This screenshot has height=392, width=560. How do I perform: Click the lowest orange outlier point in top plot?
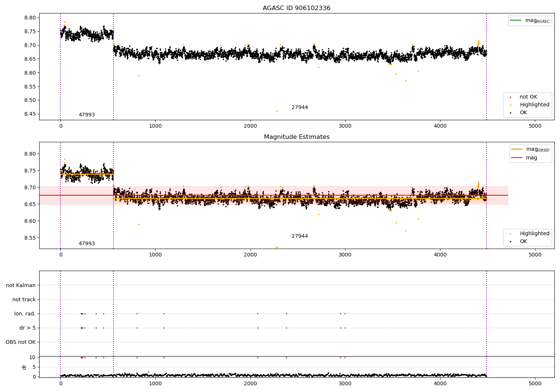coord(277,111)
